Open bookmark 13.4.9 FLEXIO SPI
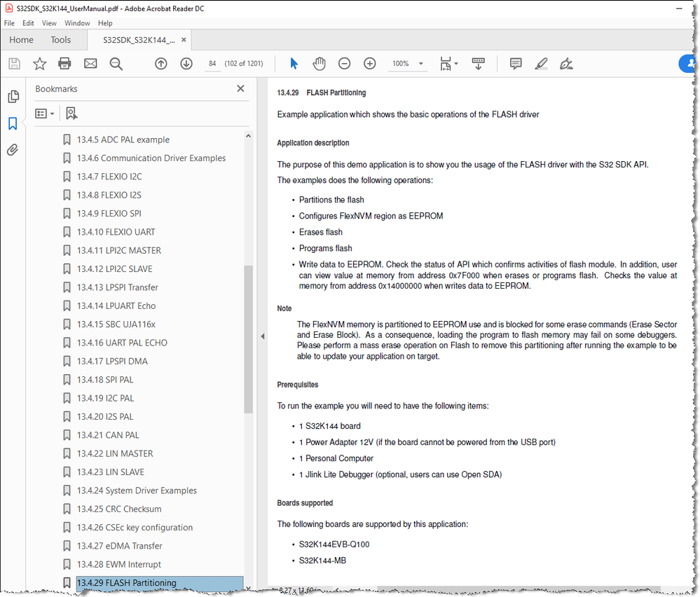Screen dimensions: 700x597 109,214
